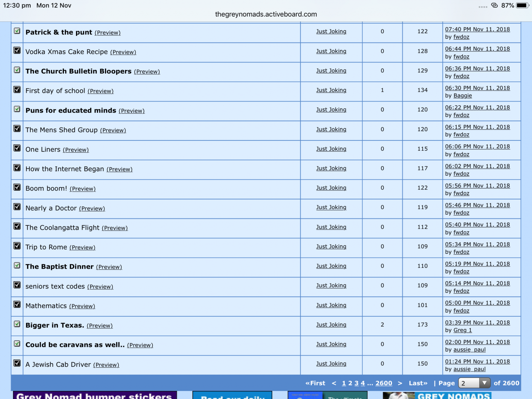
Task: Click the icon next to The Baptist Dinner
Action: tap(17, 265)
